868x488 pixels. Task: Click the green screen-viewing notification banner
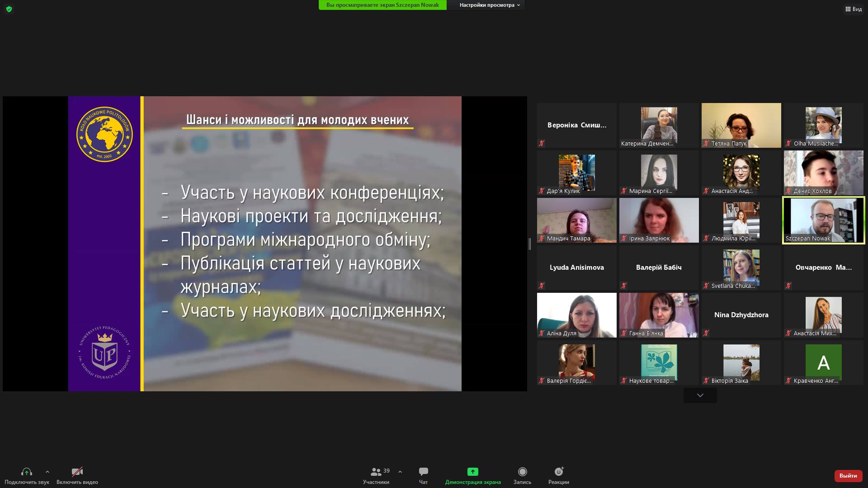click(x=382, y=5)
